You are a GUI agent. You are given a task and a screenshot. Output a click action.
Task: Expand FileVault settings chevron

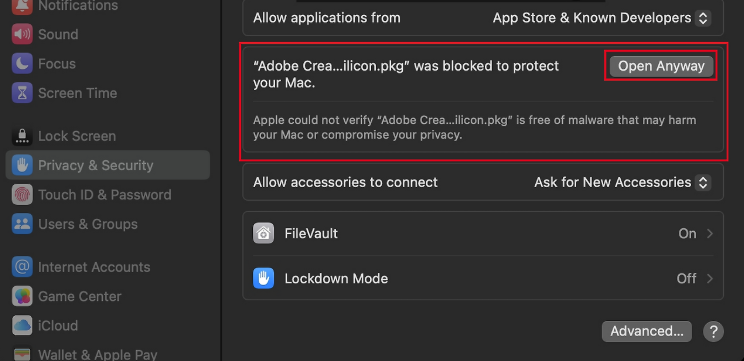pyautogui.click(x=710, y=233)
